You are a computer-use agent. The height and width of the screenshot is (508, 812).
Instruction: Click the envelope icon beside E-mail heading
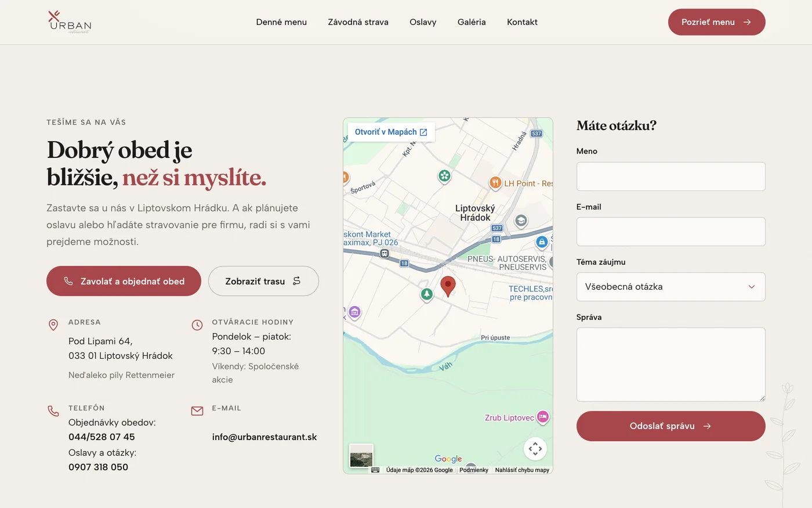click(197, 411)
